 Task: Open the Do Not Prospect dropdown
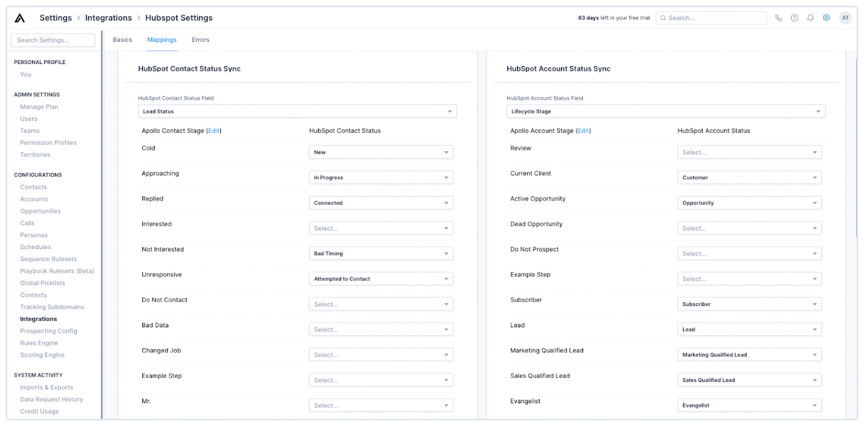750,253
